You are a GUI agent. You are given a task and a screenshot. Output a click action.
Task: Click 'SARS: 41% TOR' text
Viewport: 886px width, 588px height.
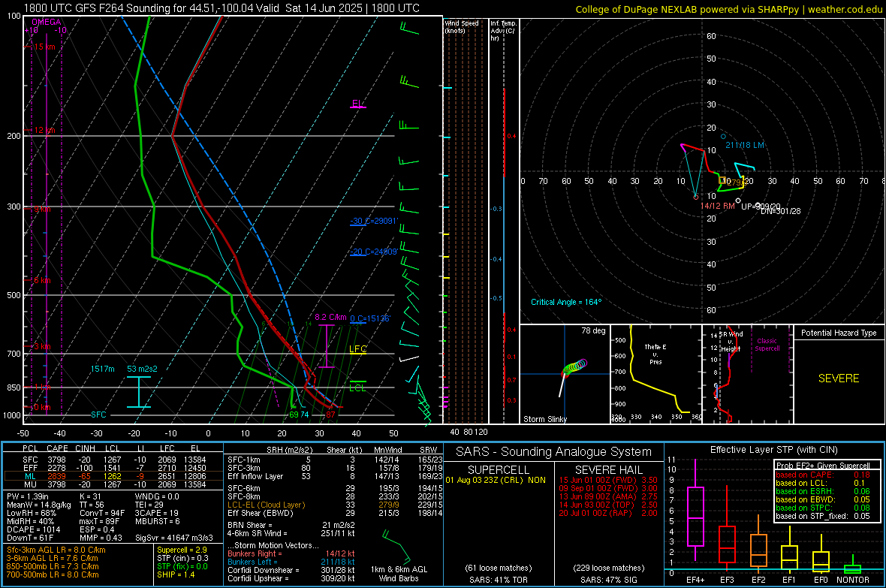pyautogui.click(x=498, y=580)
